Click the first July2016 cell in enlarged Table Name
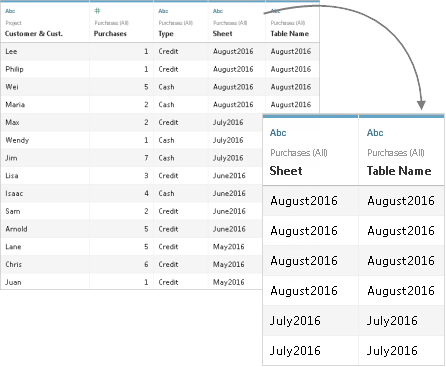Viewport: 446px width, 367px height. tap(392, 321)
